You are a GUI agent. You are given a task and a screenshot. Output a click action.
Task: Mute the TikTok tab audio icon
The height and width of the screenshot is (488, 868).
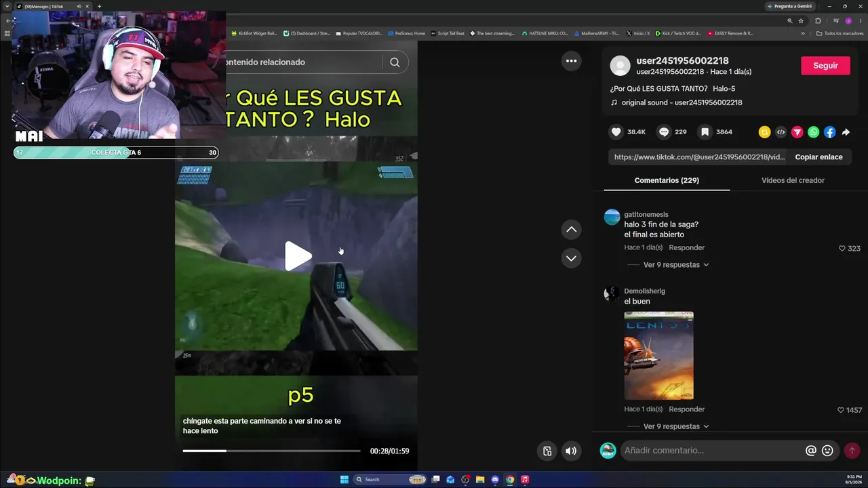79,6
